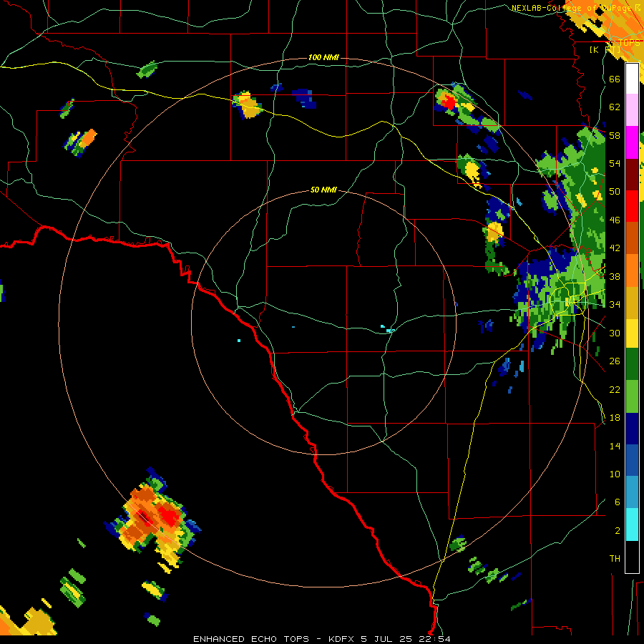Select the light blue swatch between 10 and 6
The width and height of the screenshot is (644, 644).
click(632, 492)
